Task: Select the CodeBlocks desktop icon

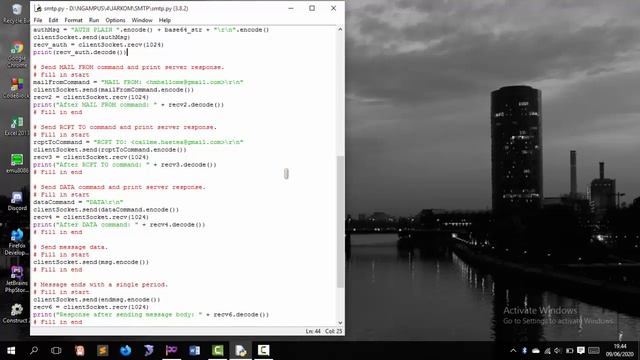Action: pos(17,88)
